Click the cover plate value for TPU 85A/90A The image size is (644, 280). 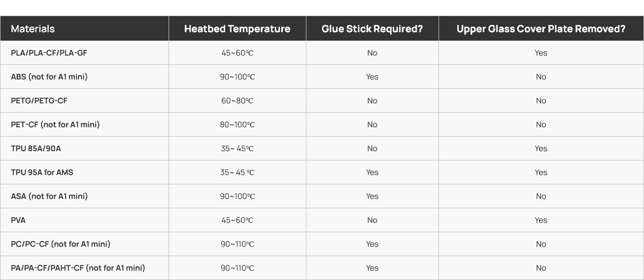(541, 149)
